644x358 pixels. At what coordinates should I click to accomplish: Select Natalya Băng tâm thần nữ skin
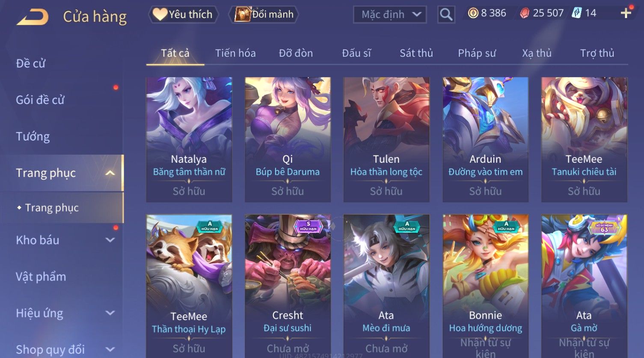pos(189,140)
